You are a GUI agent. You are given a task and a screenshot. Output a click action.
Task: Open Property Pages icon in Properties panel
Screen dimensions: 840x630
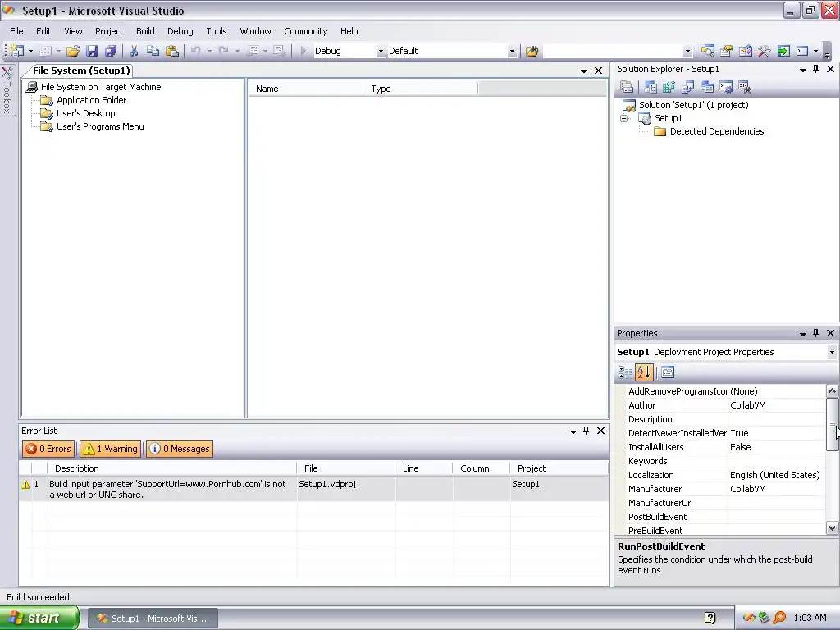point(668,372)
